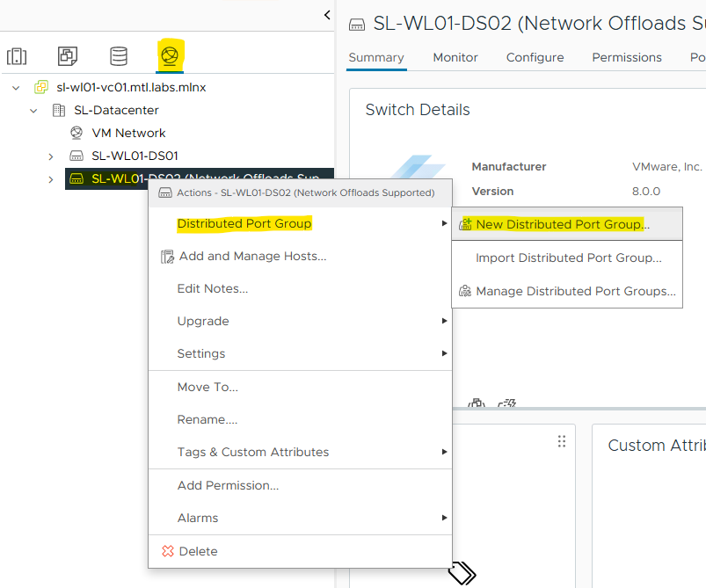The height and width of the screenshot is (588, 706).
Task: Open the Distributed Port Group submenu arrow
Action: [x=444, y=223]
